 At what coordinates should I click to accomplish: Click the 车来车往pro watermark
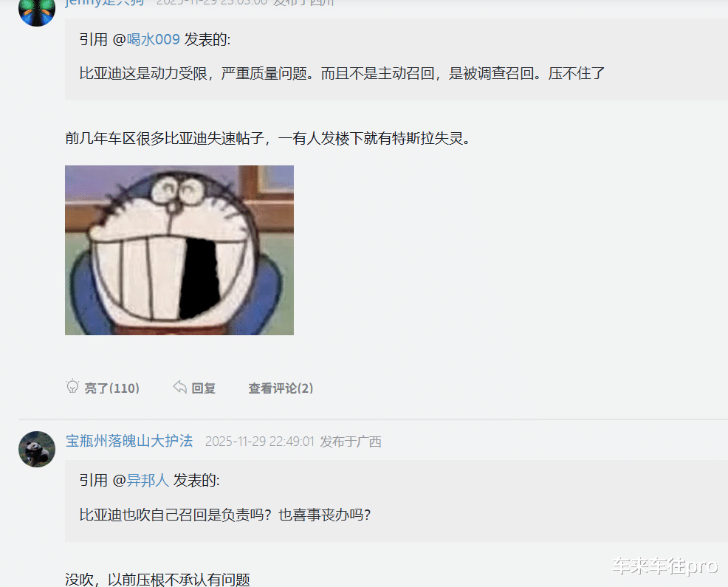pyautogui.click(x=665, y=566)
